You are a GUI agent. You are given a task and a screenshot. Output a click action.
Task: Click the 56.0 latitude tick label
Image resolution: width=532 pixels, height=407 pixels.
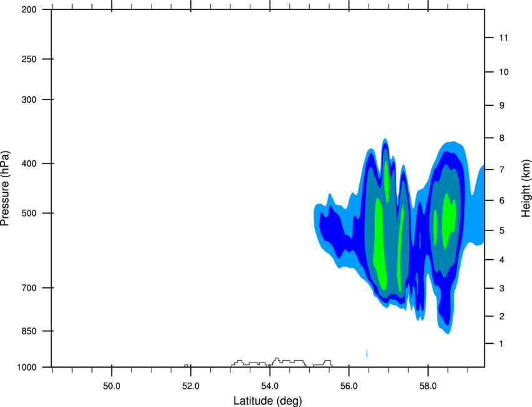pyautogui.click(x=349, y=386)
